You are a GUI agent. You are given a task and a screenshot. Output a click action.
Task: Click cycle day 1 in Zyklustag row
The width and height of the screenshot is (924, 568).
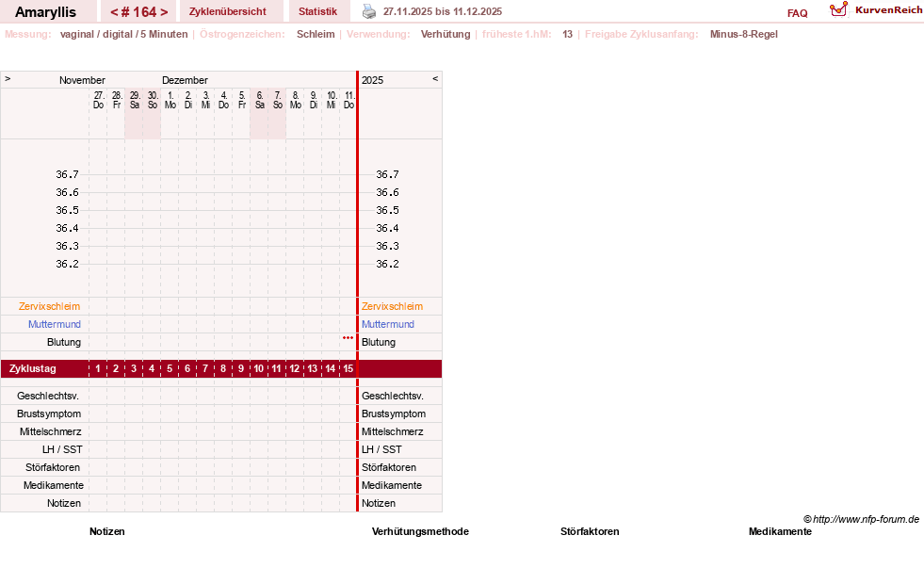(x=98, y=369)
